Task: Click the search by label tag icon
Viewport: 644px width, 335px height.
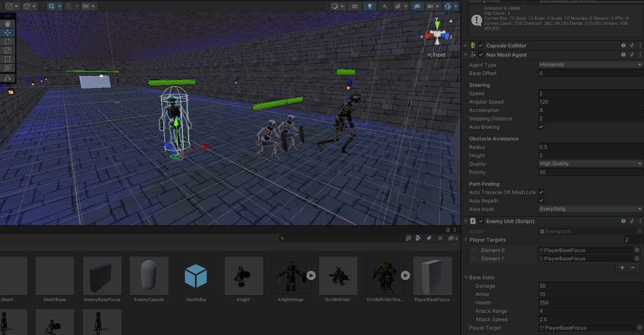Action: [x=429, y=238]
